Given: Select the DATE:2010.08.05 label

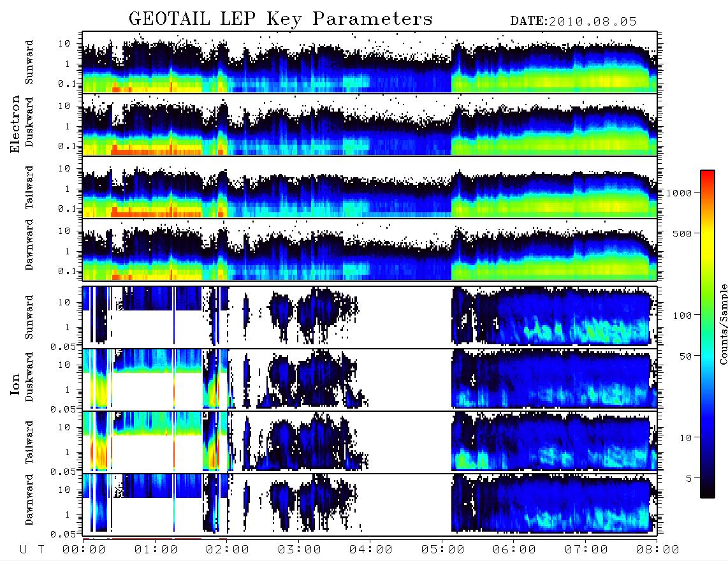Looking at the screenshot, I should click(x=573, y=22).
